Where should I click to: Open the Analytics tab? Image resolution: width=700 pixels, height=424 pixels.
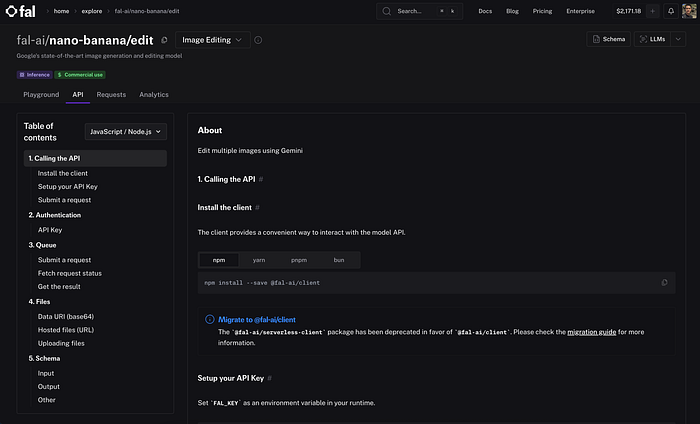(154, 95)
